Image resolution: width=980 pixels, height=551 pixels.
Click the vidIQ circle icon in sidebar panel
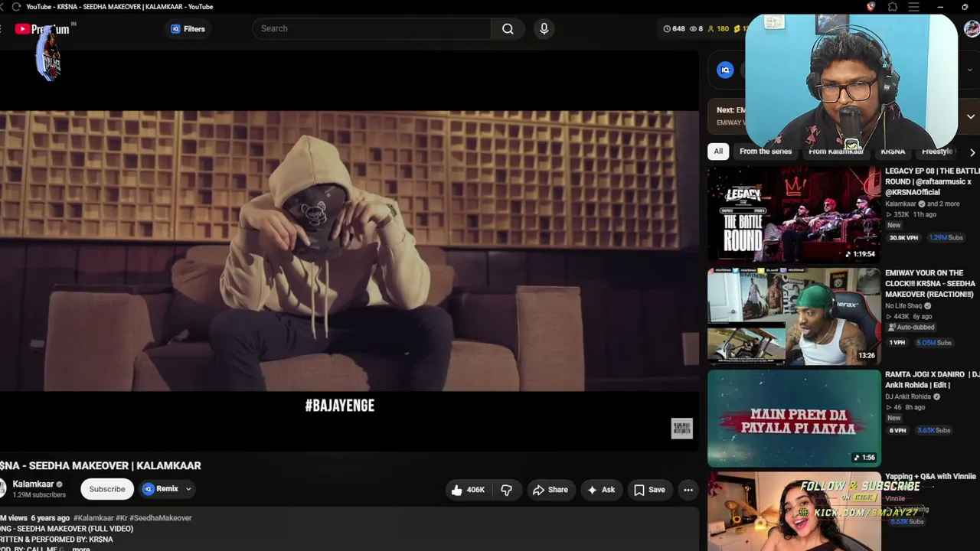click(x=725, y=70)
